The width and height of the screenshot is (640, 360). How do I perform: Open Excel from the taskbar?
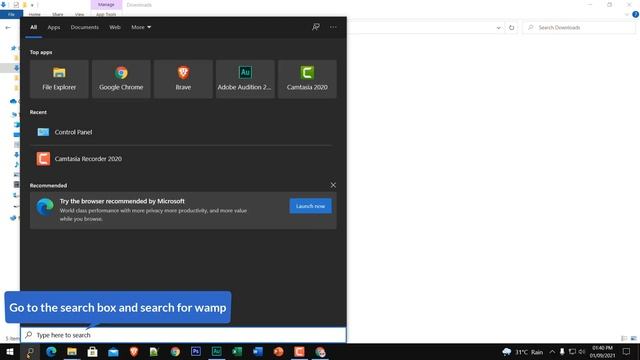[x=237, y=352]
